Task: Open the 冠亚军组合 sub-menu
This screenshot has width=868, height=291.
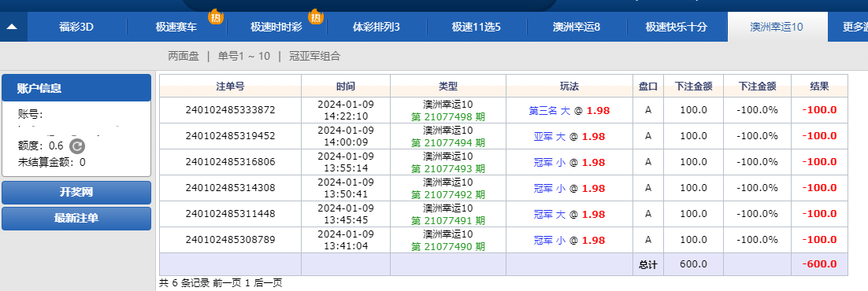Action: click(314, 56)
